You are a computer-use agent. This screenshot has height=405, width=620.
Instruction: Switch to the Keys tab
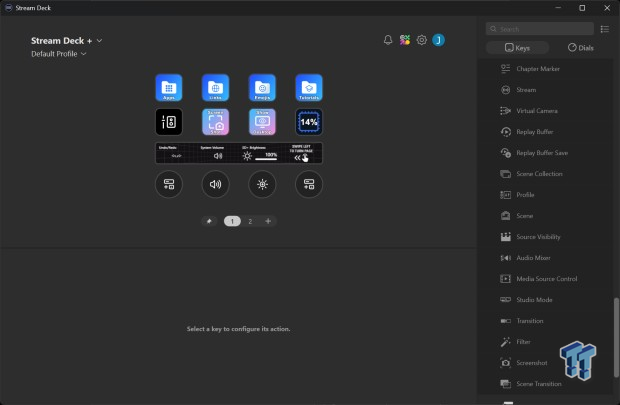tap(517, 48)
